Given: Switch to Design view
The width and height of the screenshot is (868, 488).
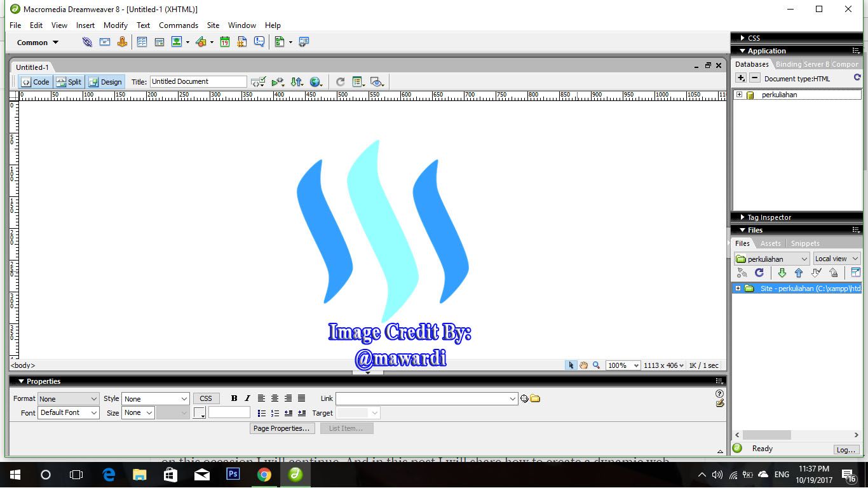Looking at the screenshot, I should point(105,82).
